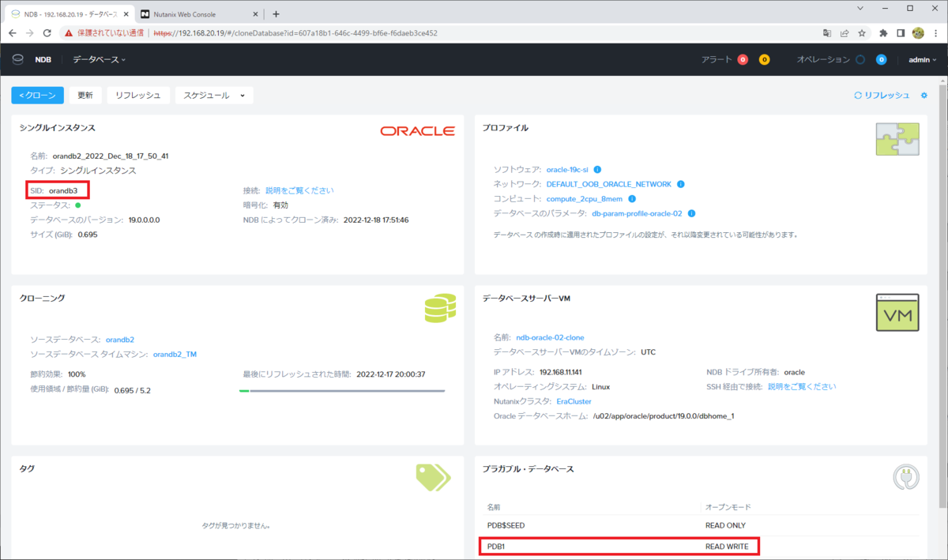Click info icon beside db-param-profile-oracle-02
948x560 pixels.
[x=691, y=213]
